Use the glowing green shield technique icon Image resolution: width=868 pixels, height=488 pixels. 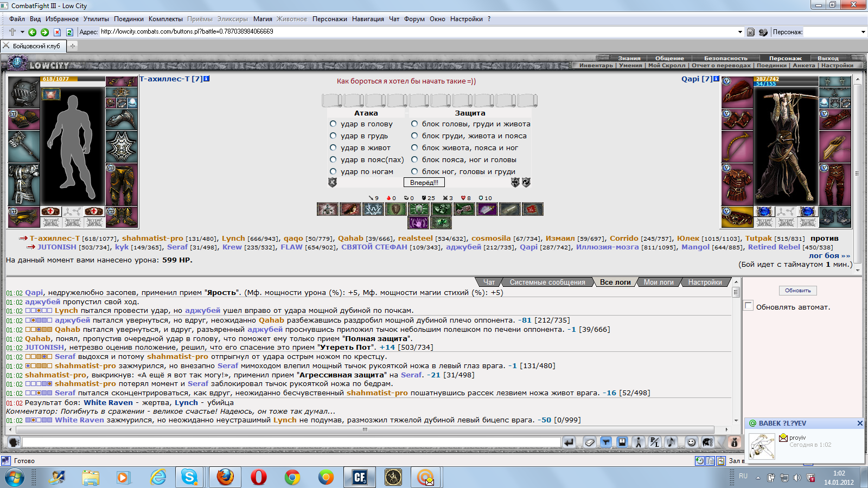pyautogui.click(x=419, y=209)
